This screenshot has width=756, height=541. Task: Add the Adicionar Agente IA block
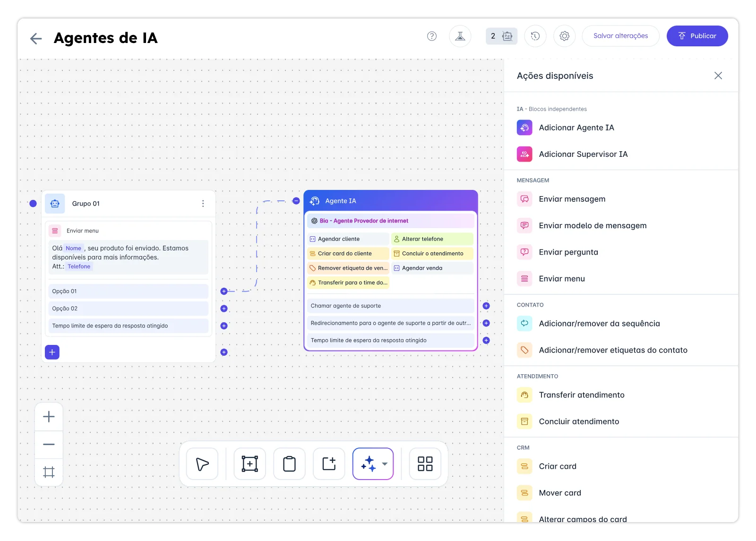566,128
